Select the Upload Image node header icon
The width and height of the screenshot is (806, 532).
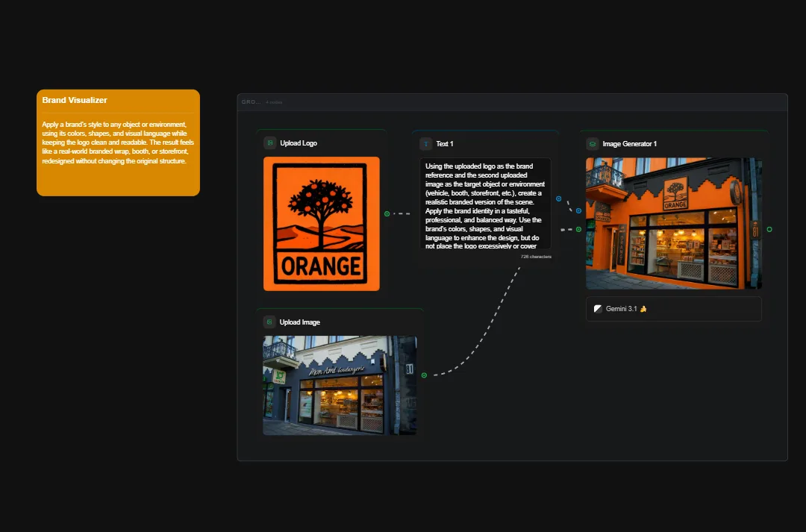point(268,322)
